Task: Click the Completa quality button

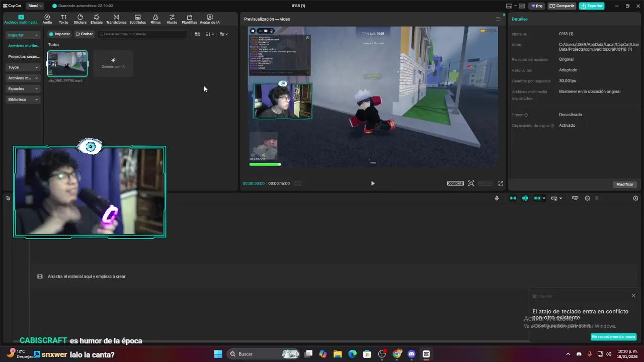Action: [455, 184]
